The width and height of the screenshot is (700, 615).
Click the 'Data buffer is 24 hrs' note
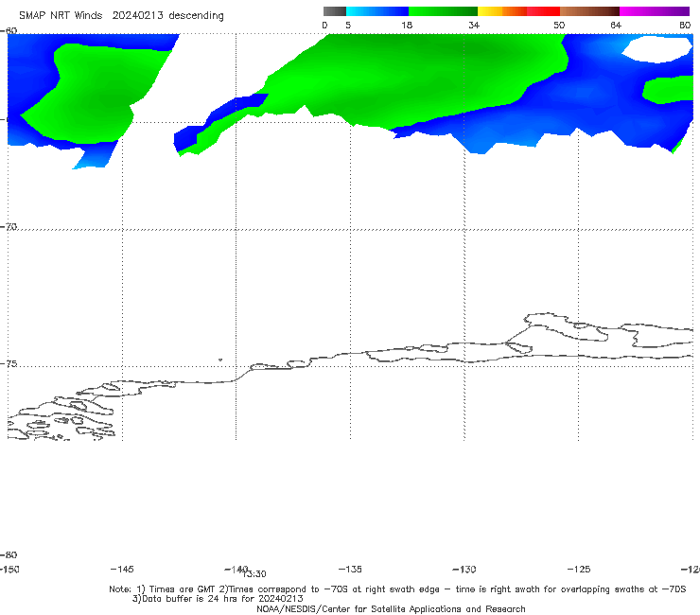coord(218,599)
